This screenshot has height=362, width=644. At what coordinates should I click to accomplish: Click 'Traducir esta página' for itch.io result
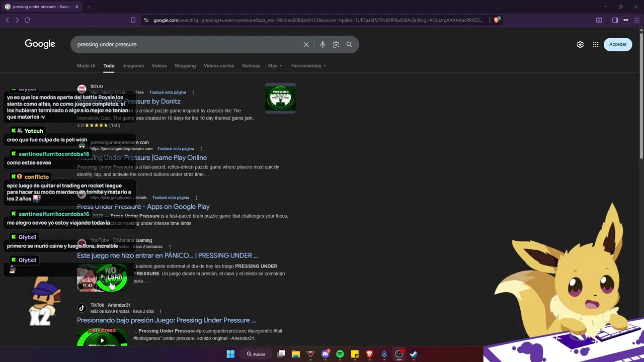168,93
